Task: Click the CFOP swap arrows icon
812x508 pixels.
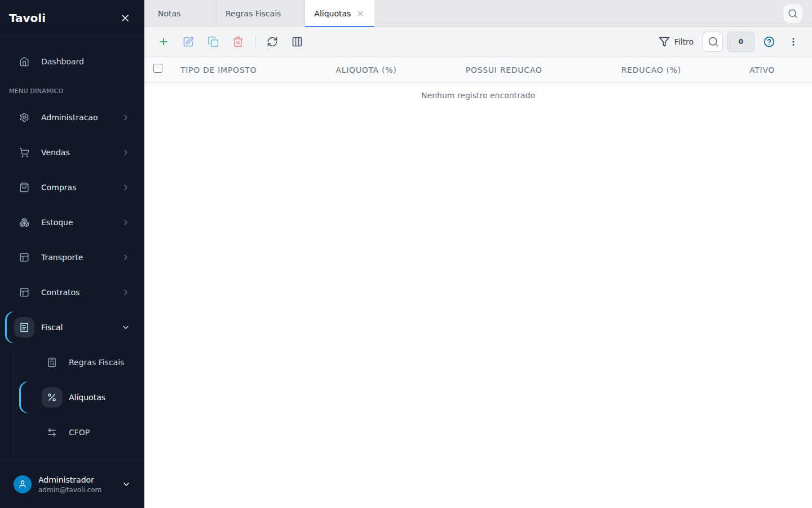Action: 52,432
